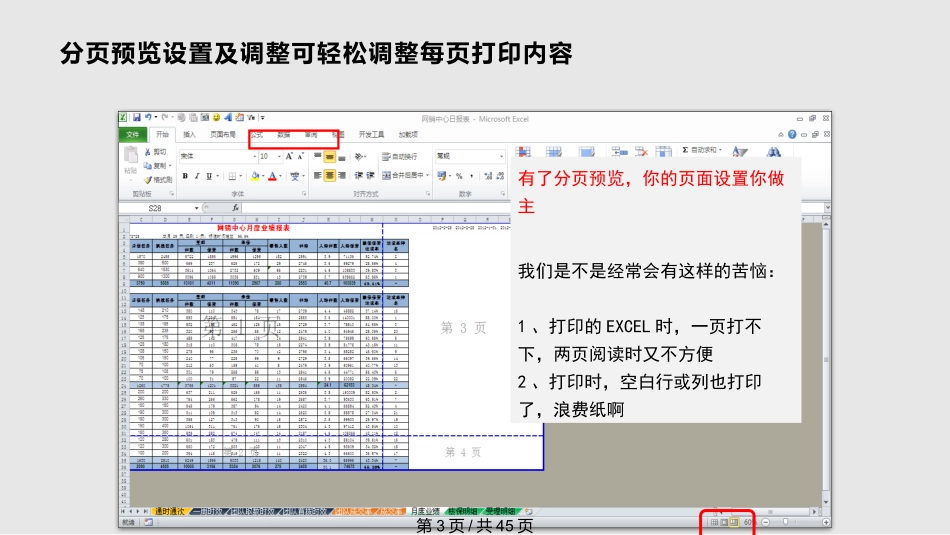Toggle top vertical align button
The image size is (950, 535).
pos(317,156)
